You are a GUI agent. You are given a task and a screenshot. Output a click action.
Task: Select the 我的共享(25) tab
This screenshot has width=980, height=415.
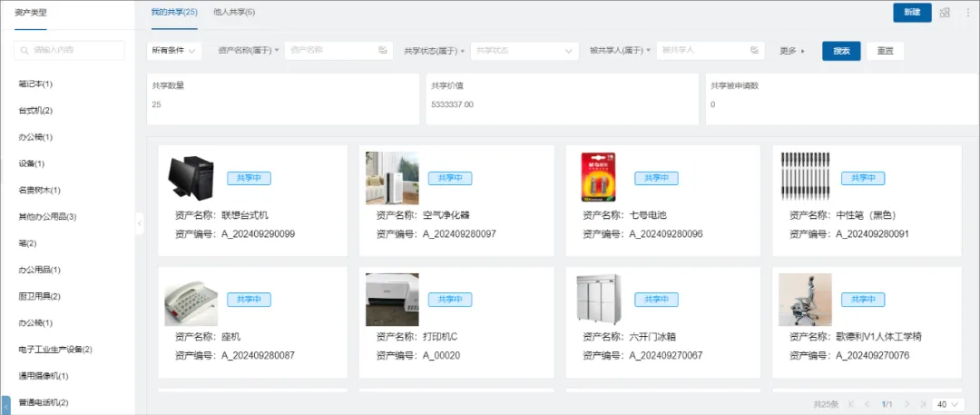(174, 12)
